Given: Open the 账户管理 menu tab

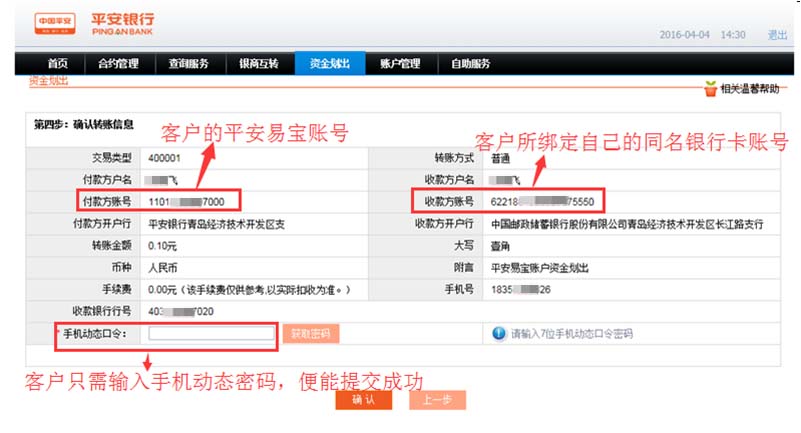Looking at the screenshot, I should (400, 63).
